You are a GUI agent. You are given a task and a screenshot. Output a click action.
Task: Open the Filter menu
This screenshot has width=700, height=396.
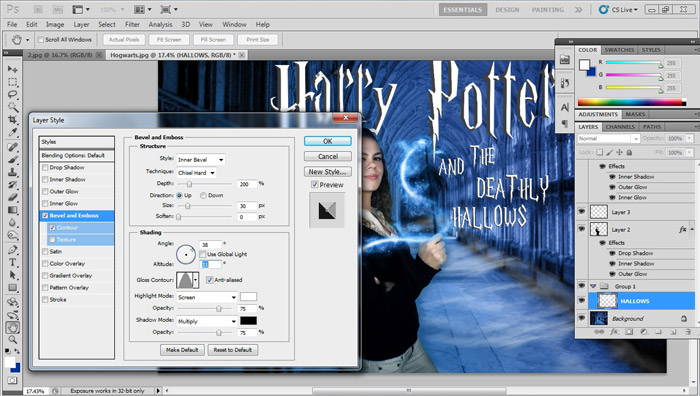[x=132, y=25]
